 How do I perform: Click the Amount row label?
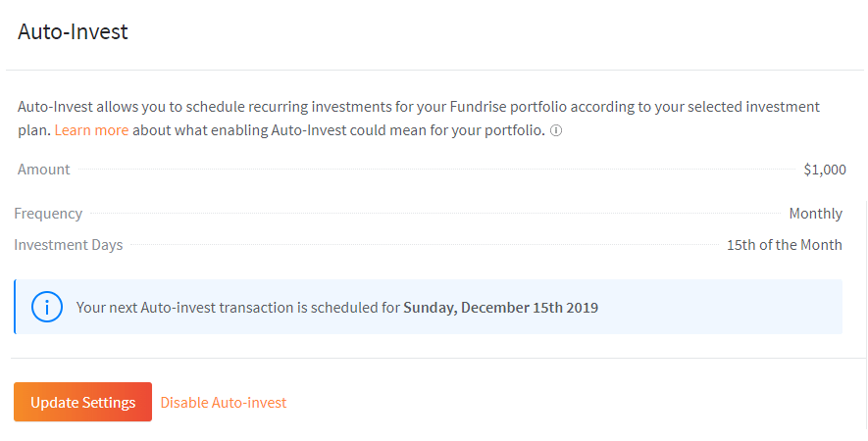coord(44,170)
